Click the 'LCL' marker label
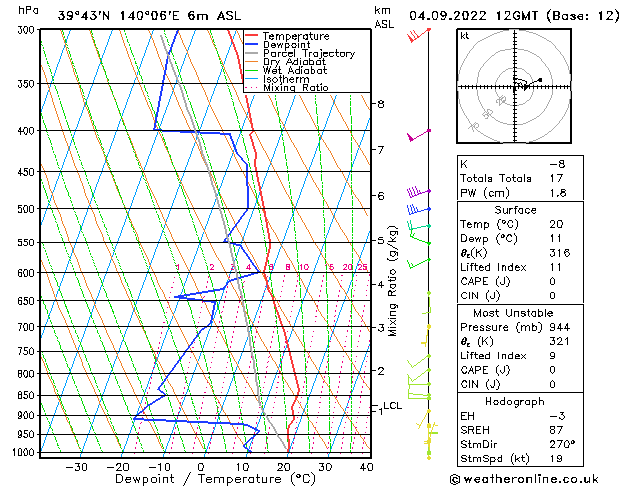Screen dimensions: 629x486 click(x=393, y=406)
